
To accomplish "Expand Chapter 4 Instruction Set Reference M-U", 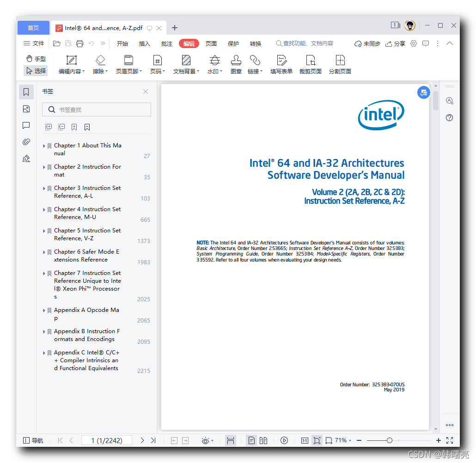I will click(44, 210).
